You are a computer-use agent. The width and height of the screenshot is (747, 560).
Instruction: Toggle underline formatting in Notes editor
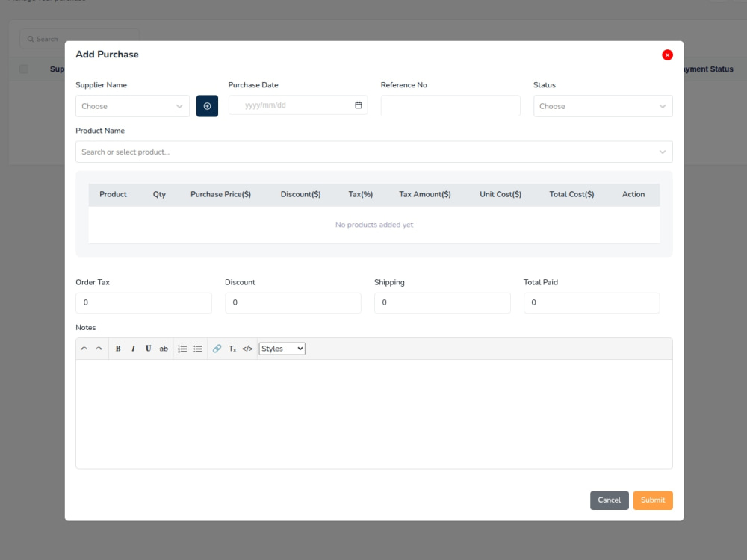pyautogui.click(x=148, y=349)
